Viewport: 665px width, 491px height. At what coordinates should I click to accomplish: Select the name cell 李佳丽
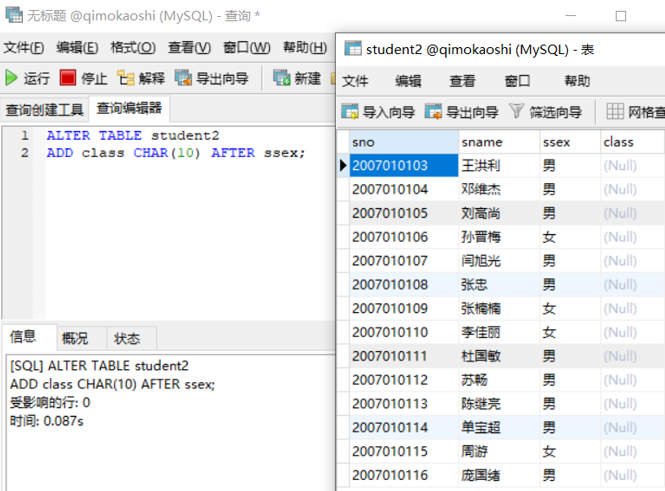pos(499,332)
